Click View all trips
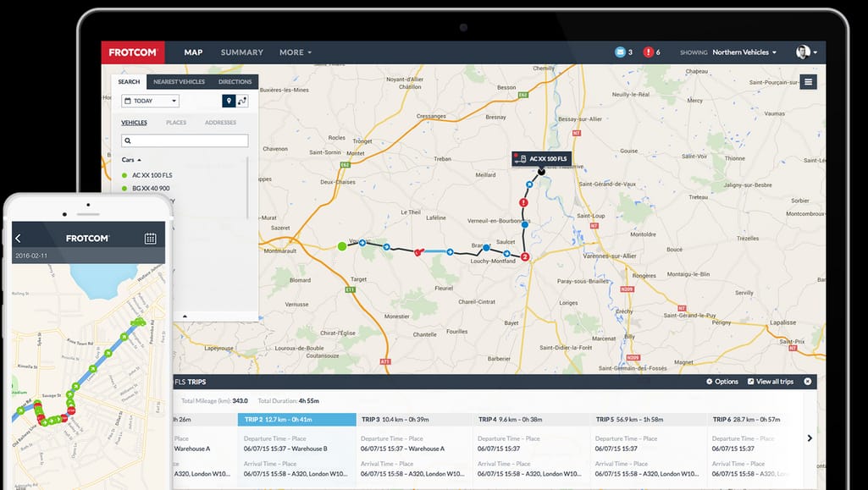 click(x=772, y=381)
